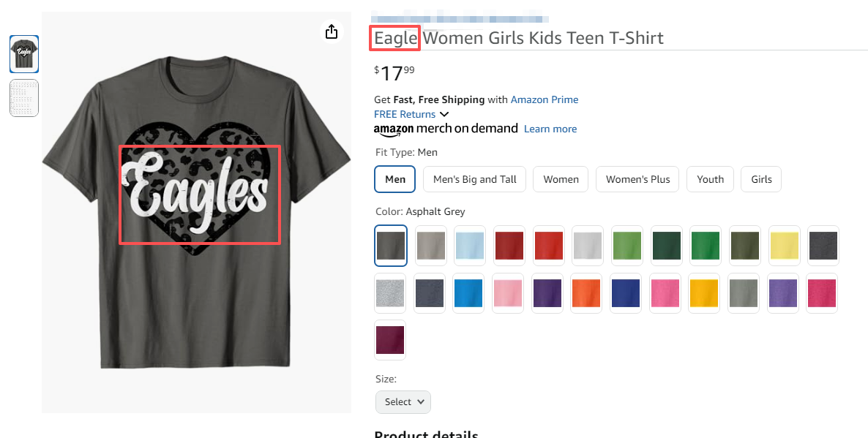Select the purple color swatch
The height and width of the screenshot is (438, 868).
(x=548, y=293)
